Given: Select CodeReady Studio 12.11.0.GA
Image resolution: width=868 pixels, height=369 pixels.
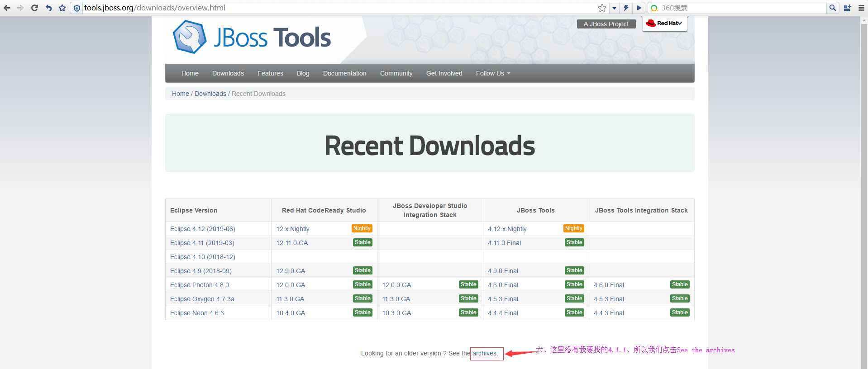Looking at the screenshot, I should tap(292, 243).
